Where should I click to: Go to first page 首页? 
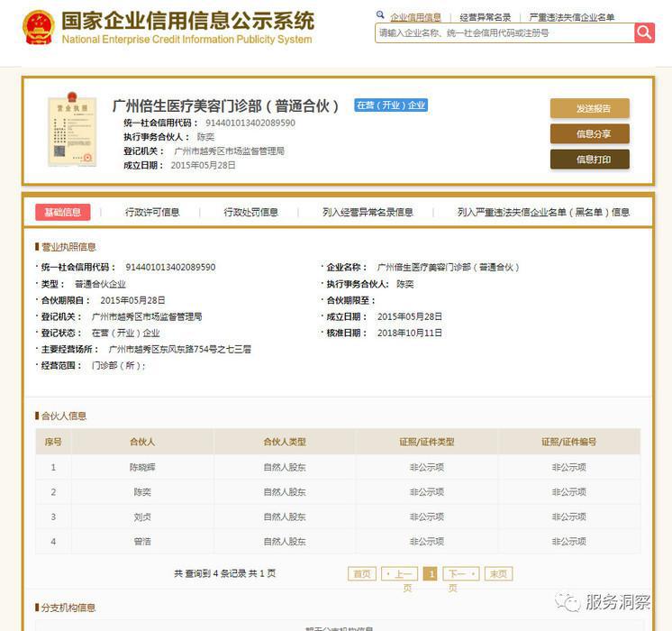point(362,573)
